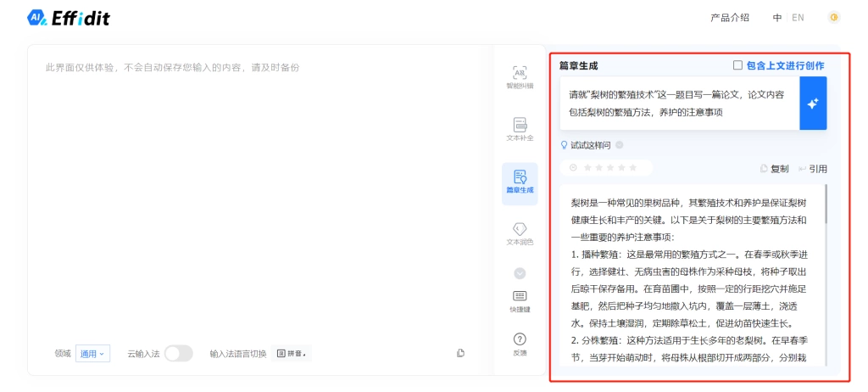Open the 智能纠错 smart correction tool
The width and height of the screenshot is (868, 392).
pyautogui.click(x=520, y=78)
